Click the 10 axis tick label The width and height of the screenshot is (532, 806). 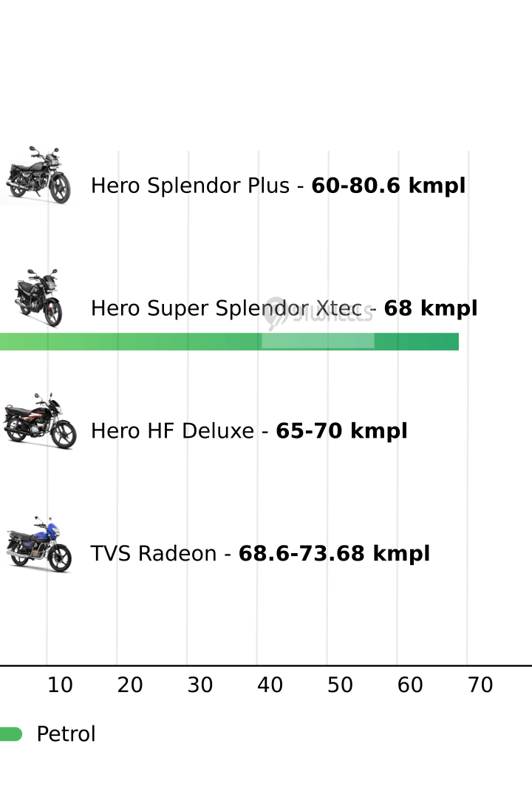tap(60, 685)
